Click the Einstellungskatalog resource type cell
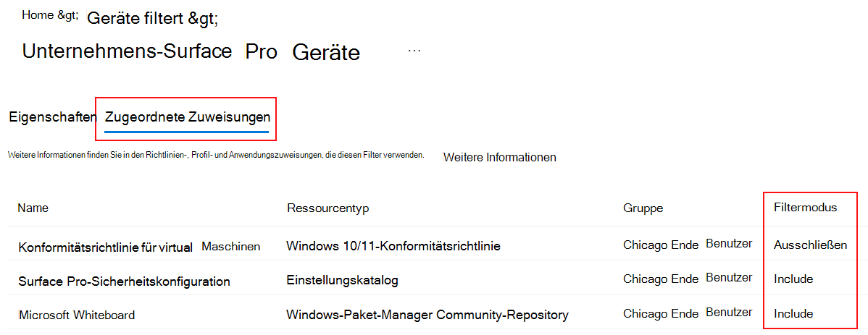This screenshot has height=335, width=868. coord(342,281)
